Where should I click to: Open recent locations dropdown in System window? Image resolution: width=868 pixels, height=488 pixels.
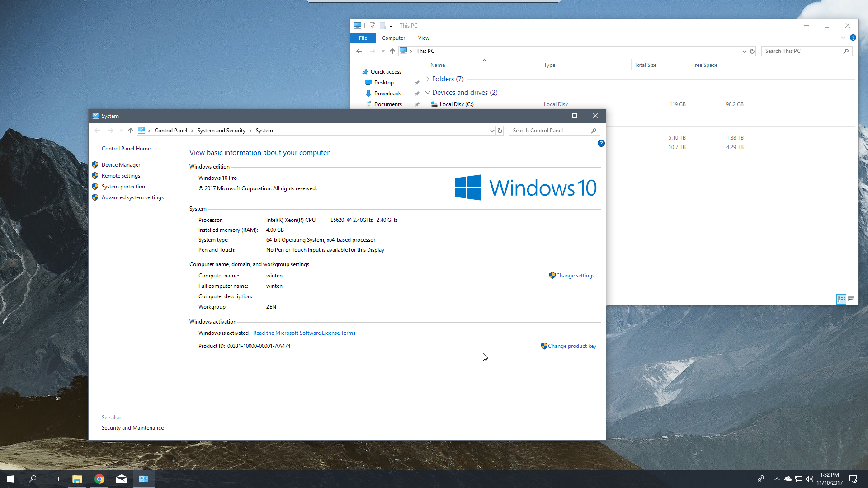pos(121,131)
